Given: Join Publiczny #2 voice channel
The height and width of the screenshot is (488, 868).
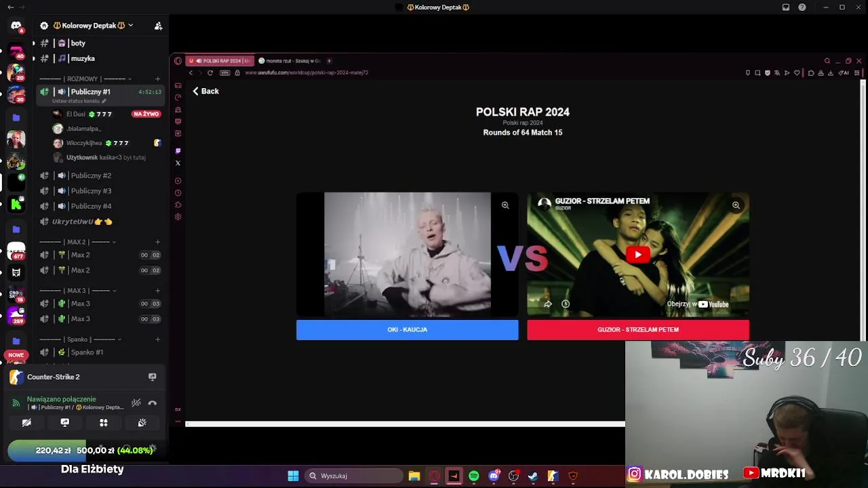Looking at the screenshot, I should (100, 176).
